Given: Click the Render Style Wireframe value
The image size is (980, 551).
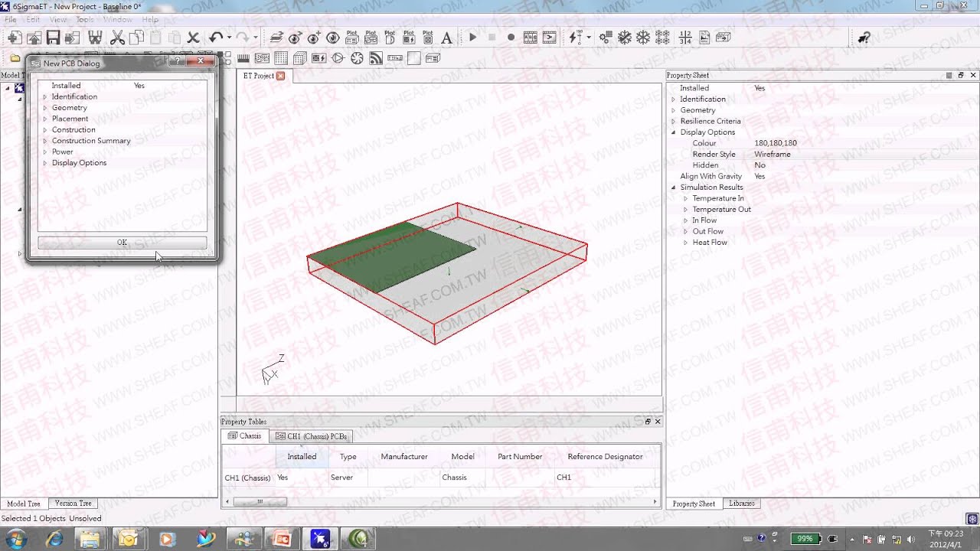Looking at the screenshot, I should click(x=773, y=155).
